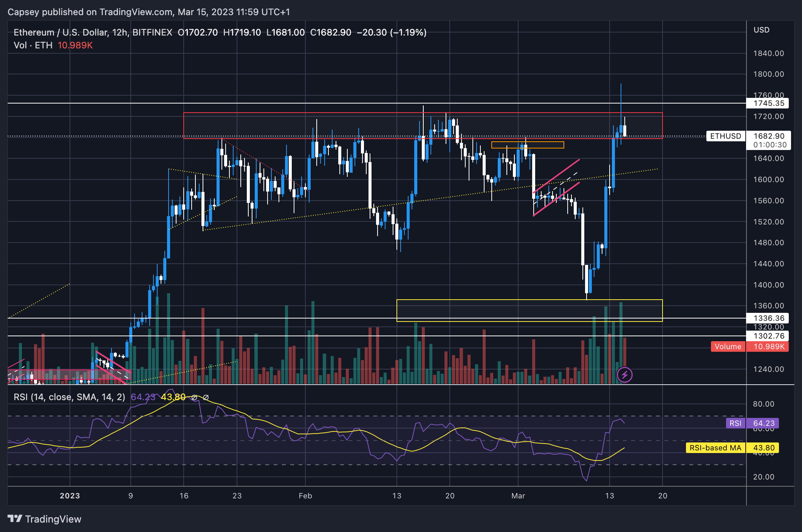This screenshot has width=802, height=532.
Task: Click the Capsey published on TradingView.com header
Action: (149, 12)
